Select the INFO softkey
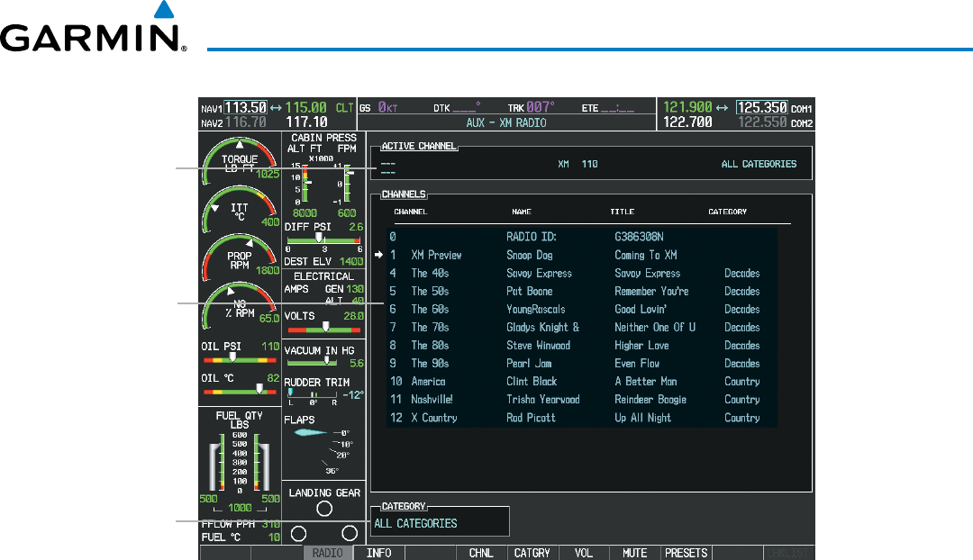This screenshot has width=973, height=560. pos(378,553)
